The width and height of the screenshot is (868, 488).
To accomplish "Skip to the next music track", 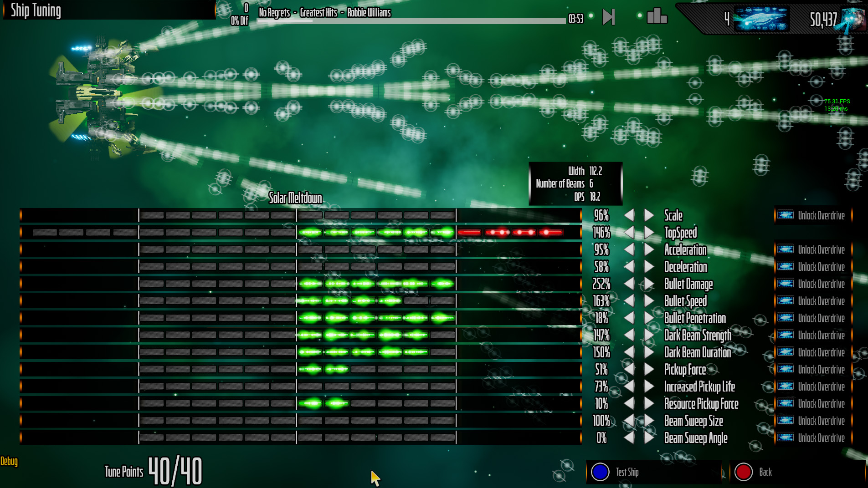I will coord(608,17).
